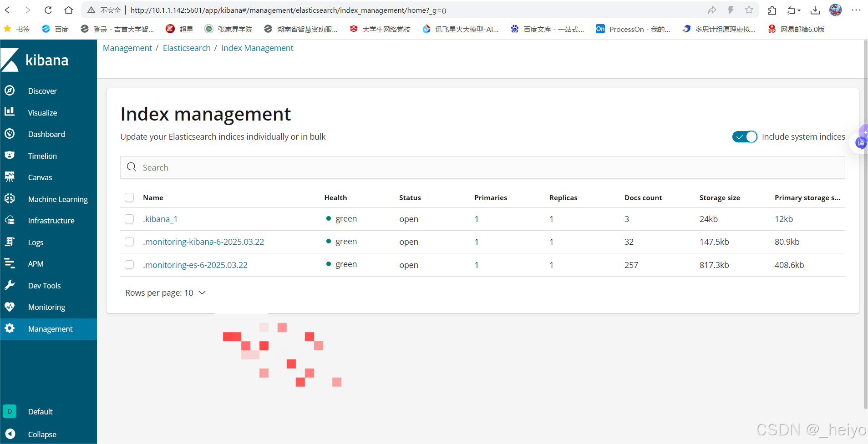Click Elasticsearch breadcrumb link
The width and height of the screenshot is (868, 444).
coord(187,48)
